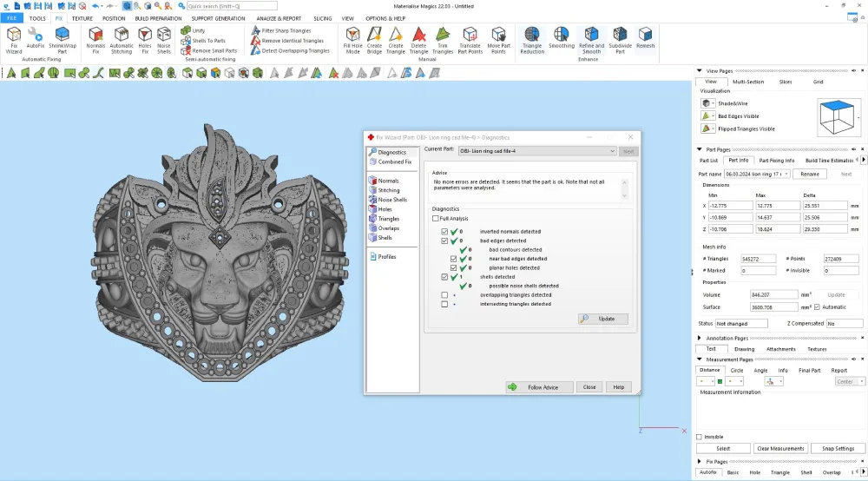This screenshot has width=868, height=481.
Task: Enable the Full Analysis checkbox
Action: (x=436, y=219)
